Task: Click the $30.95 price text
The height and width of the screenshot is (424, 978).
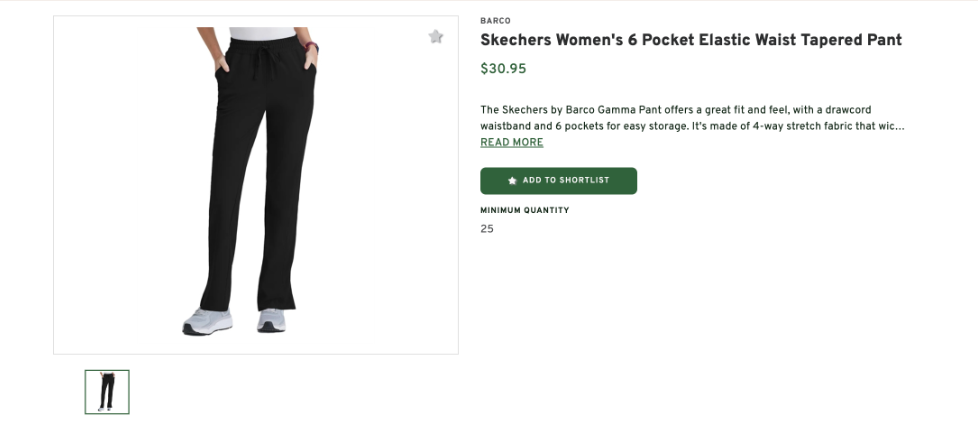Action: tap(503, 69)
